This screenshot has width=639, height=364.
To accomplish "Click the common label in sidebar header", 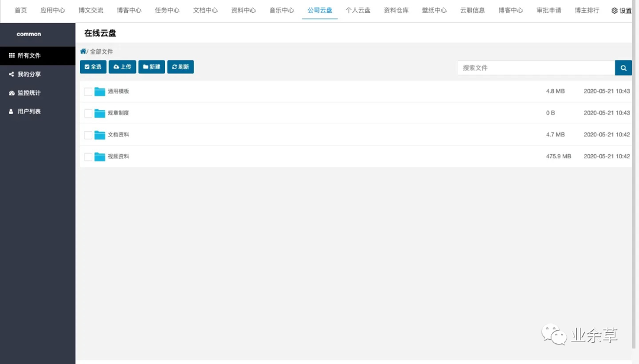I will pos(28,34).
